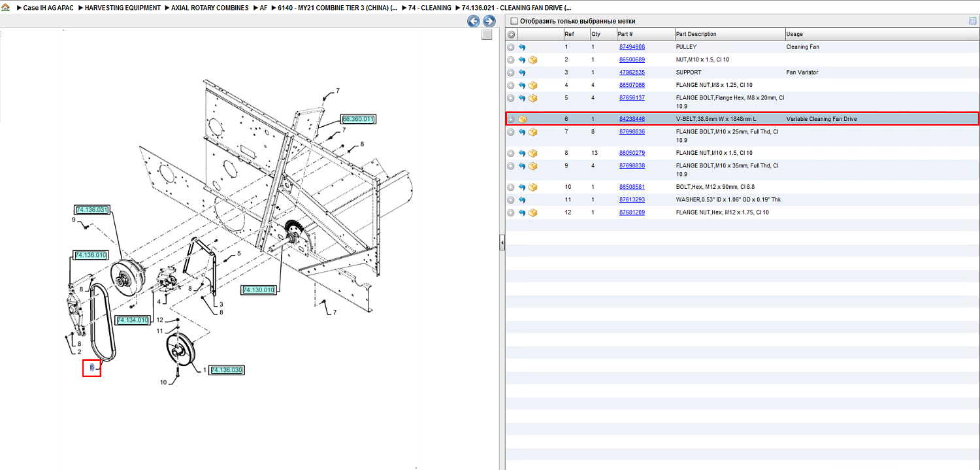
Task: Click the blue arrow icon for PULLEY row
Action: pyautogui.click(x=522, y=47)
